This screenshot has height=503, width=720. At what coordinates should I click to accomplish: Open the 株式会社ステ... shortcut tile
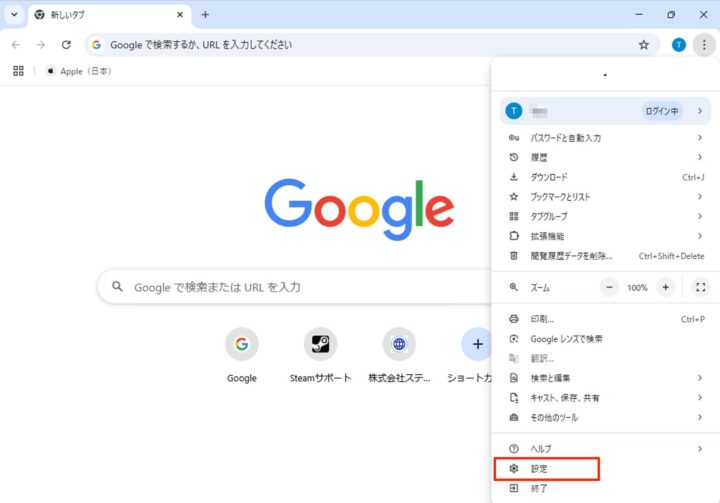coord(399,356)
